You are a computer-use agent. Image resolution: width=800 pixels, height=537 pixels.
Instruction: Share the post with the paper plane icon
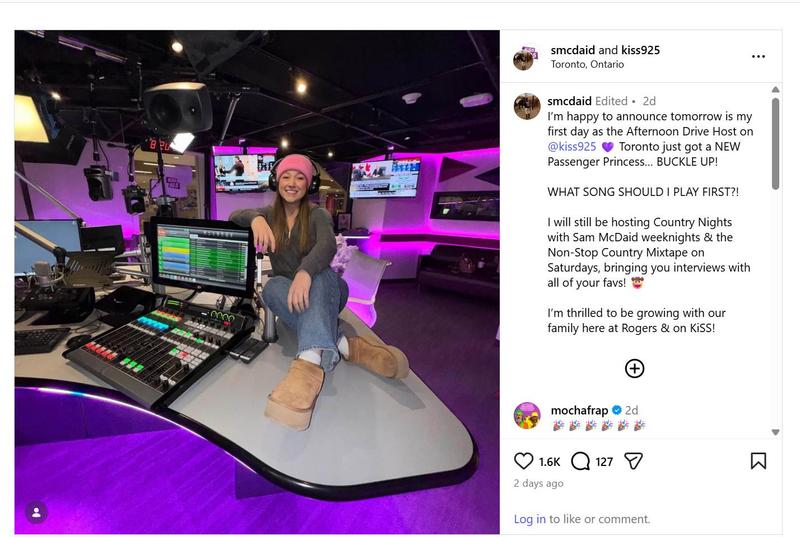[x=633, y=461]
